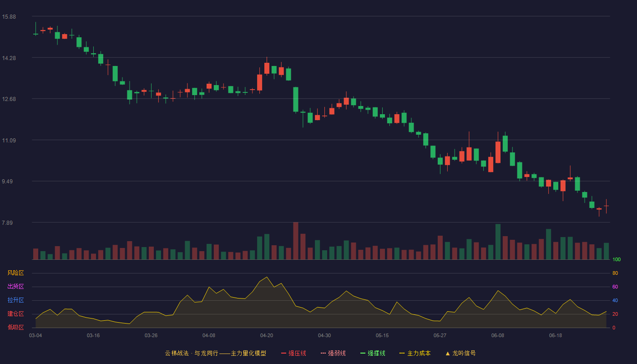
Task: Toggle the 龙吟信号 legend entry
Action: [x=460, y=353]
